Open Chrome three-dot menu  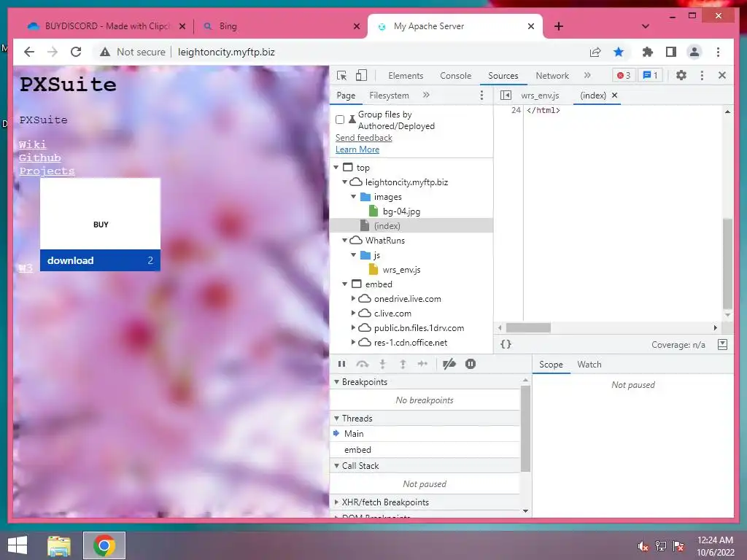click(718, 52)
